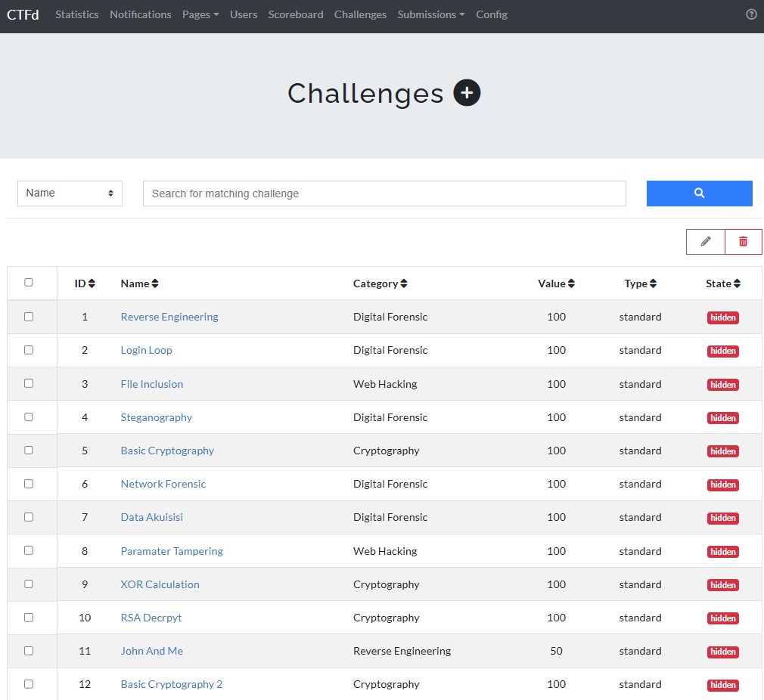Expand the Pages menu dropdown
Screen dimensions: 764x700
pyautogui.click(x=200, y=14)
